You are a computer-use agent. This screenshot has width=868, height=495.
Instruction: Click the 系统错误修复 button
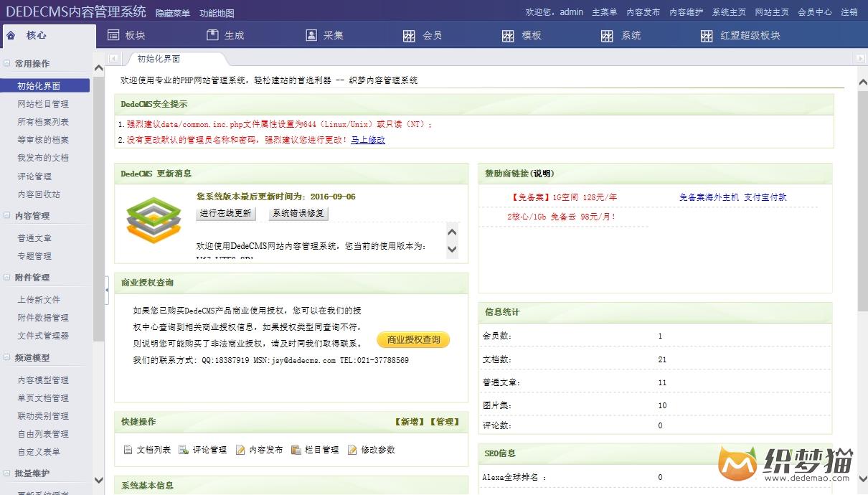point(298,213)
